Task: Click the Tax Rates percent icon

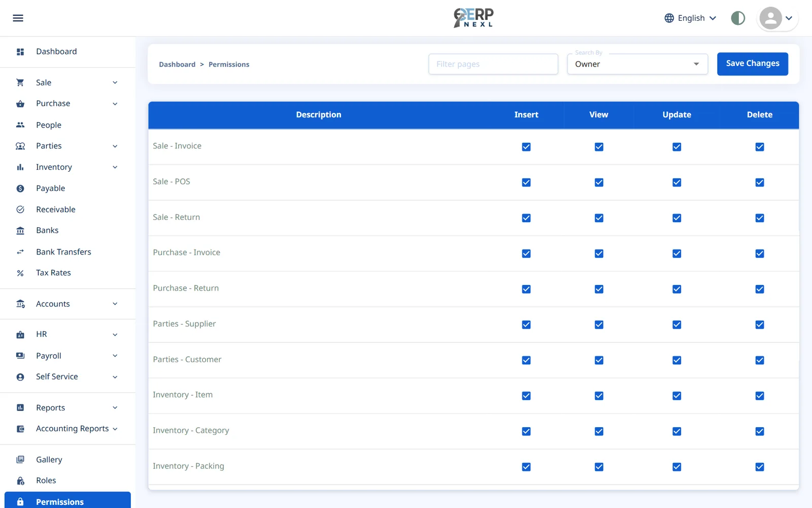Action: click(x=20, y=273)
